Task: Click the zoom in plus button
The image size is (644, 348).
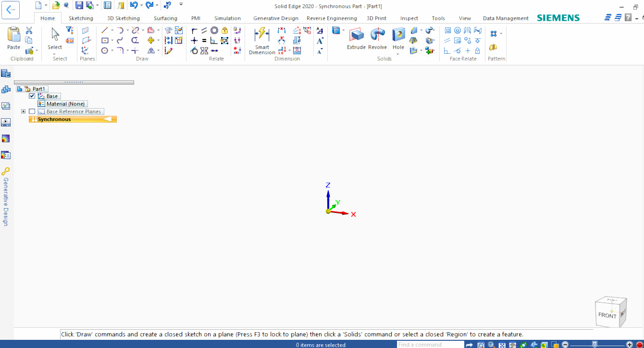Action: 630,345
